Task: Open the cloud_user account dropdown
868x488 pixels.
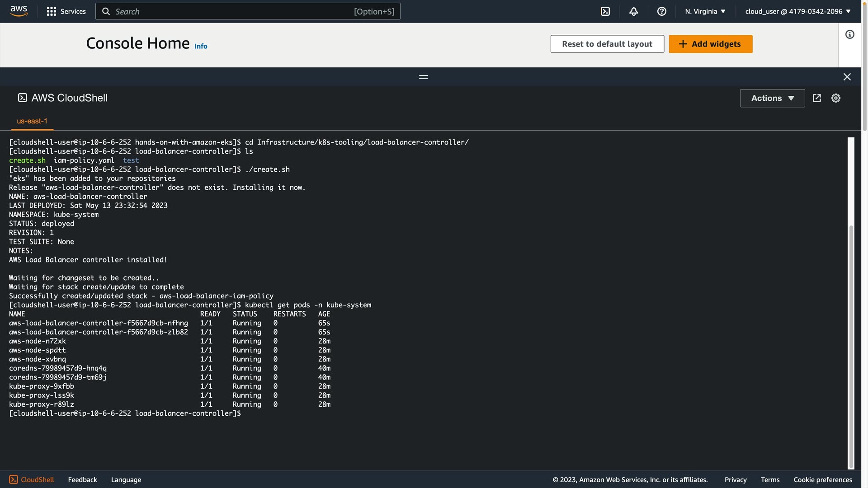Action: (x=797, y=11)
